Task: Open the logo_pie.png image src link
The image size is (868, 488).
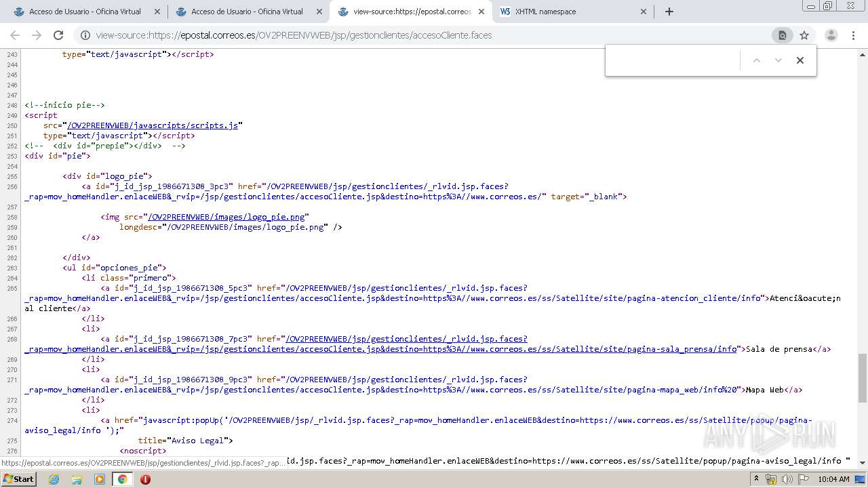Action: pyautogui.click(x=226, y=217)
